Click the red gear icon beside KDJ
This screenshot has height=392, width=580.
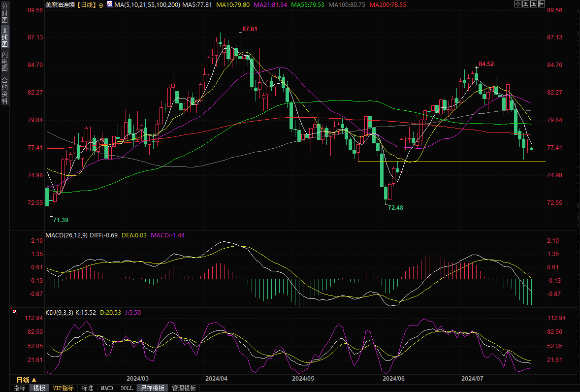point(14,312)
